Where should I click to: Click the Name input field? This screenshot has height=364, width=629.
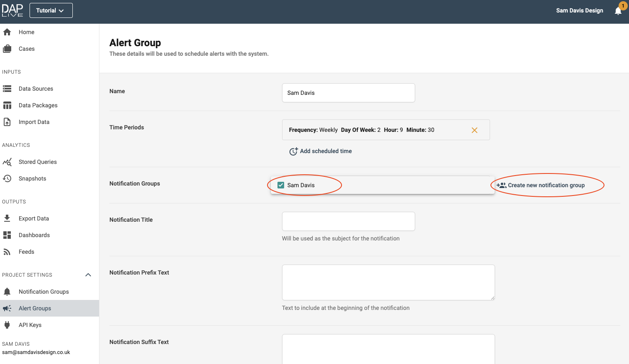(x=348, y=93)
